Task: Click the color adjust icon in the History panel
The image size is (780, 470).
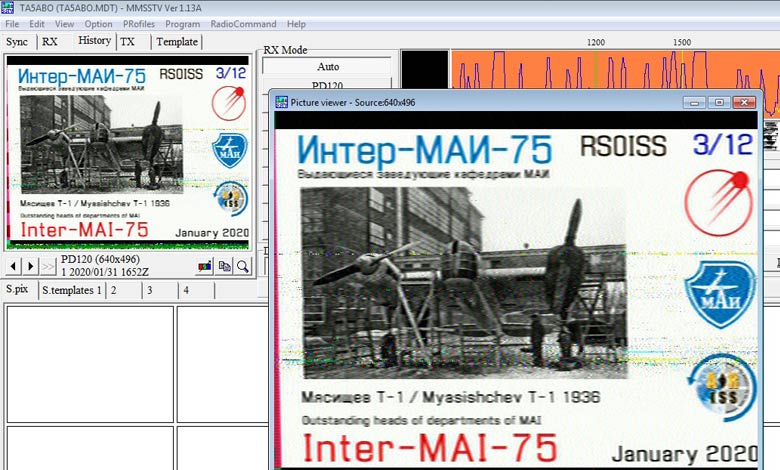Action: tap(205, 267)
